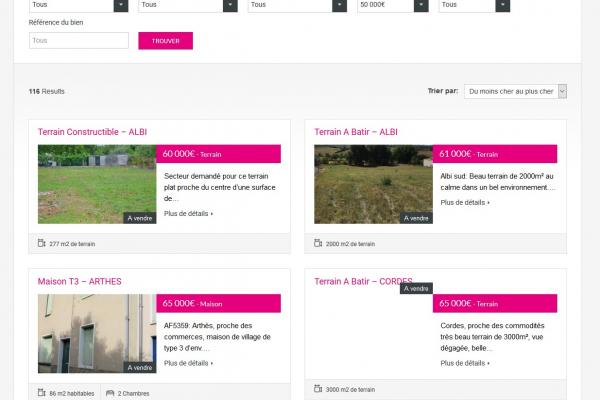This screenshot has width=600, height=400.
Task: Click the area icon beside 277 m2 de terrain
Action: point(42,243)
